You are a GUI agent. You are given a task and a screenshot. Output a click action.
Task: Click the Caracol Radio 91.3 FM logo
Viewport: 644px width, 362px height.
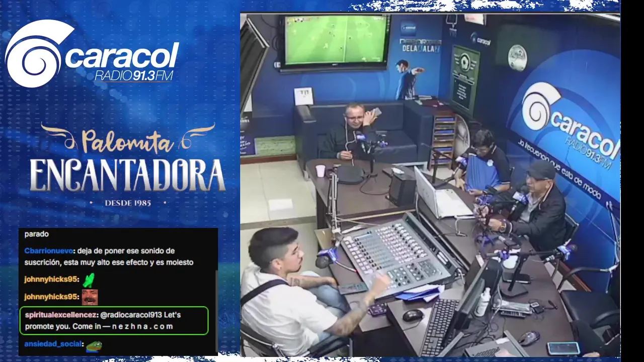[x=92, y=53]
